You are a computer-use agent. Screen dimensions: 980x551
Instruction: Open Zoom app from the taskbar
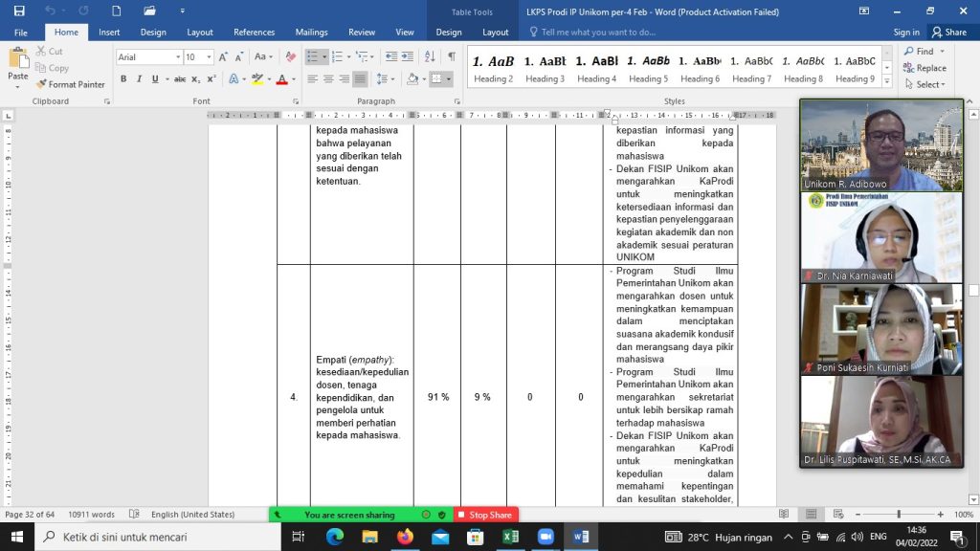[546, 537]
